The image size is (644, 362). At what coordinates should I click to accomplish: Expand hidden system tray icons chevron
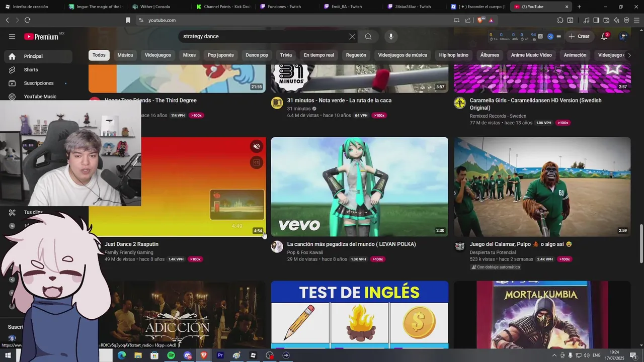(554, 355)
